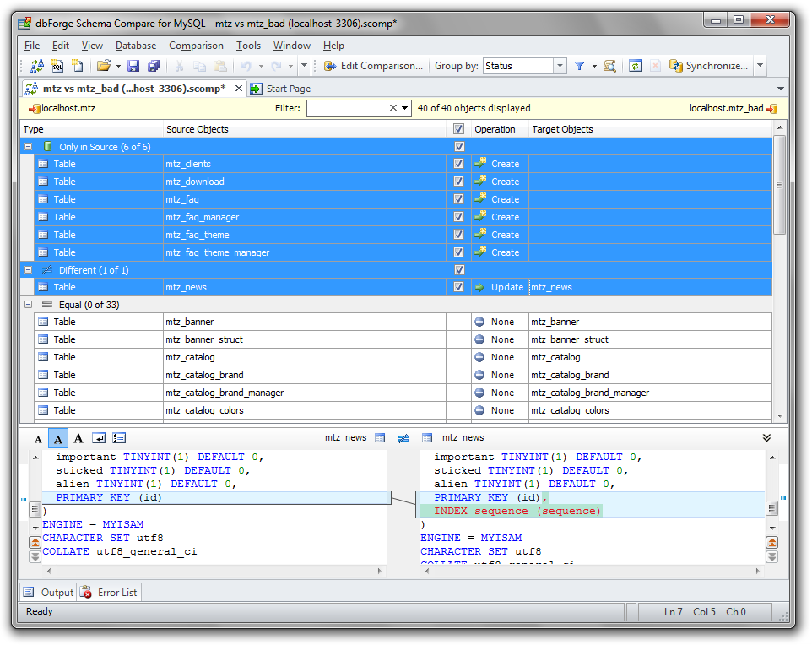Screen dimensions: 812x645
Task: Click the New Schema Comparison toolbar icon
Action: click(37, 66)
